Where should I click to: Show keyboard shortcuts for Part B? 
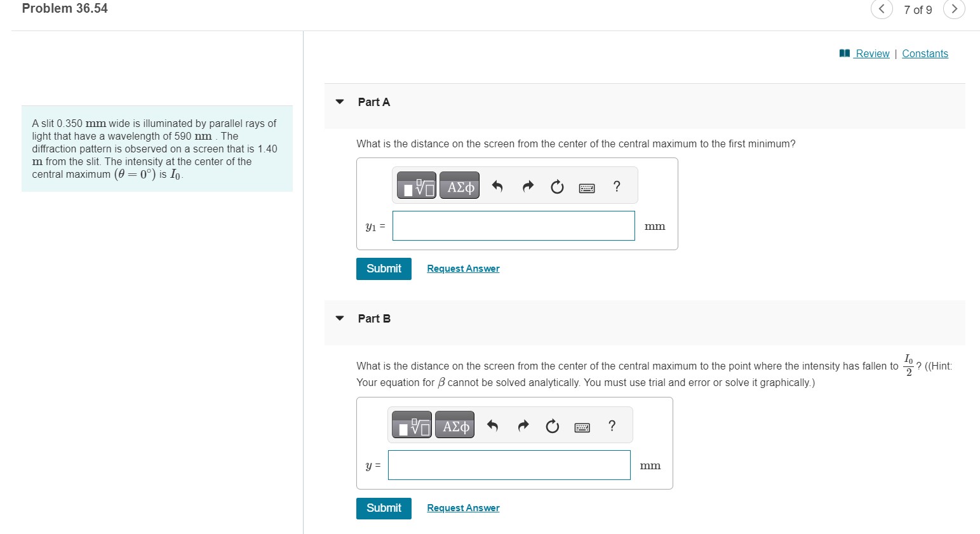pos(582,427)
